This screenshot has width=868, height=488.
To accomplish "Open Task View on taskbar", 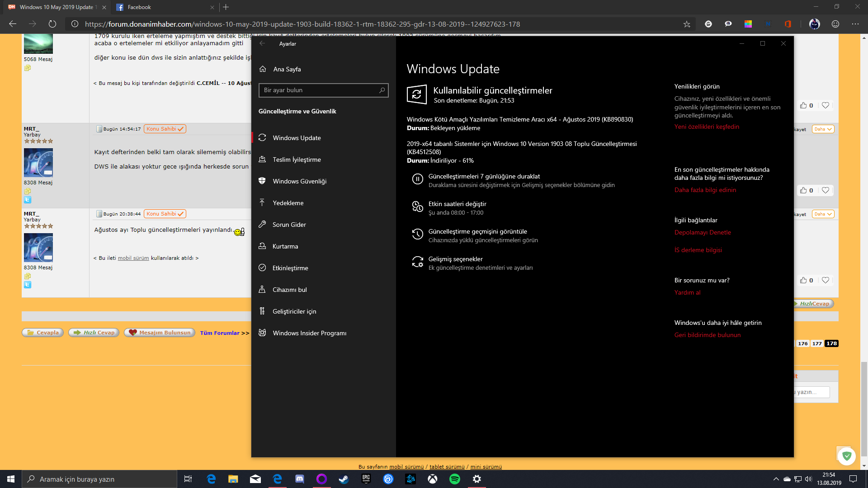I will coord(188,479).
